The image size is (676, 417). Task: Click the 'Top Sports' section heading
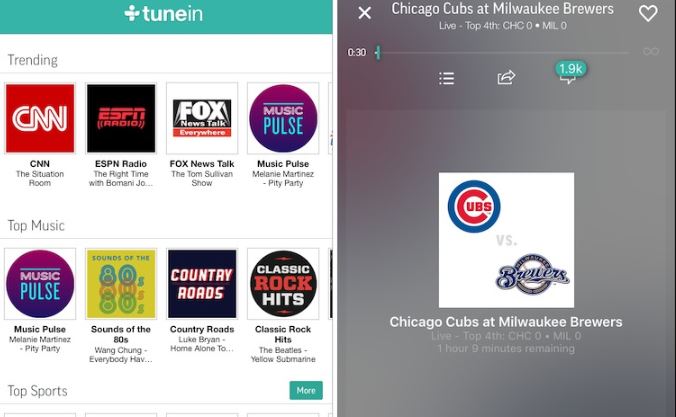(x=38, y=391)
